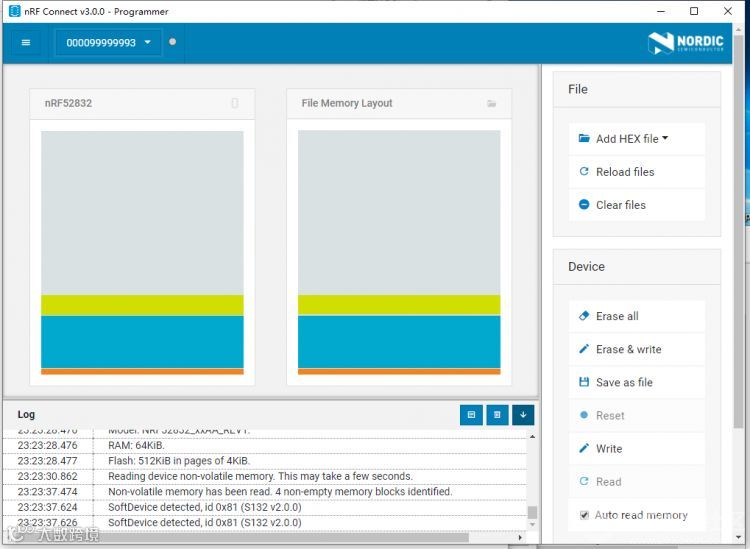
Task: Click timestamp 23:23:28.476 in log
Action: (47, 445)
